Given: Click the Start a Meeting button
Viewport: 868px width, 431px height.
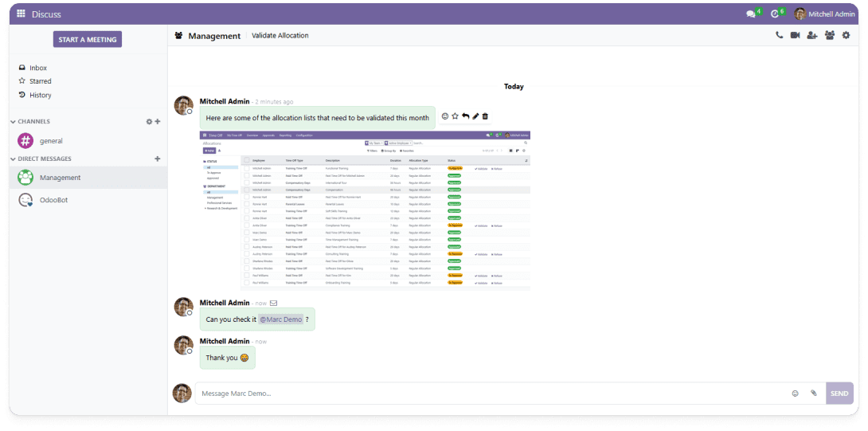Looking at the screenshot, I should pyautogui.click(x=88, y=39).
